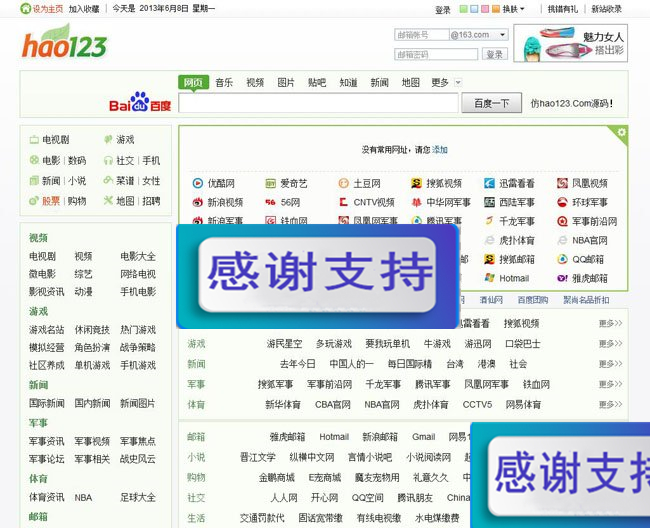Open 迅雷看看 site icon
Image resolution: width=650 pixels, height=528 pixels.
(489, 183)
